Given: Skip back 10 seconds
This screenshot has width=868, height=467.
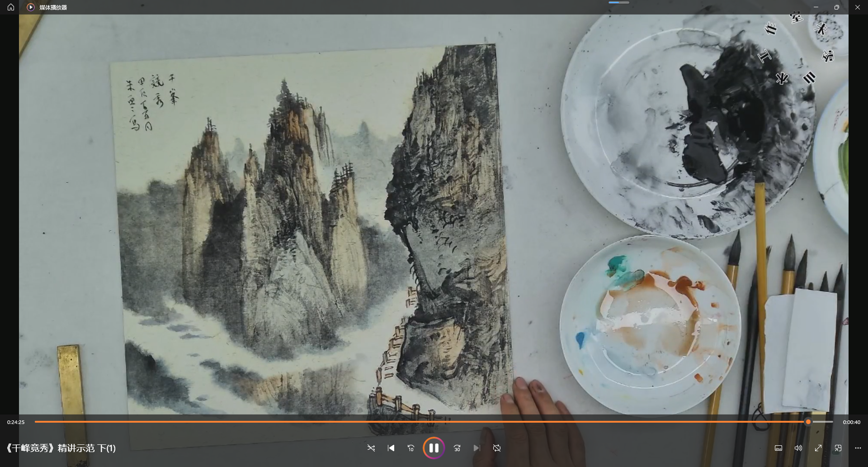Looking at the screenshot, I should [411, 448].
